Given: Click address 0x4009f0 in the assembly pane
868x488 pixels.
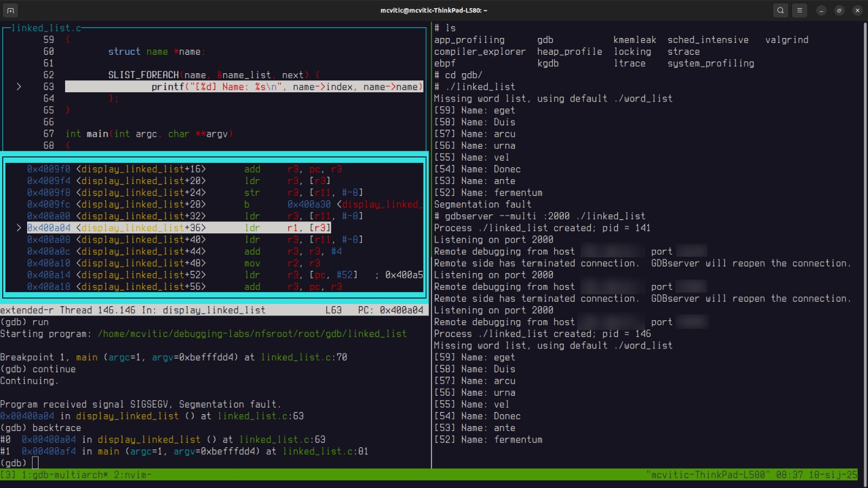Looking at the screenshot, I should point(49,169).
